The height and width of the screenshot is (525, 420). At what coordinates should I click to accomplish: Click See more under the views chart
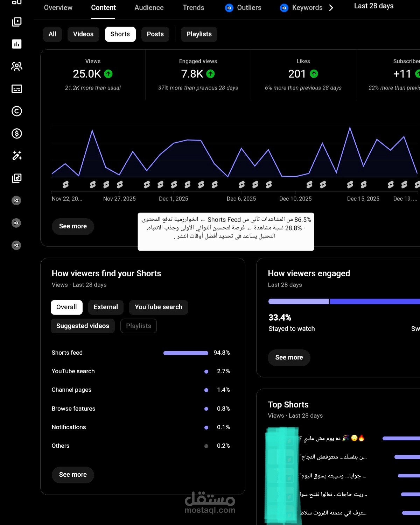pos(73,226)
